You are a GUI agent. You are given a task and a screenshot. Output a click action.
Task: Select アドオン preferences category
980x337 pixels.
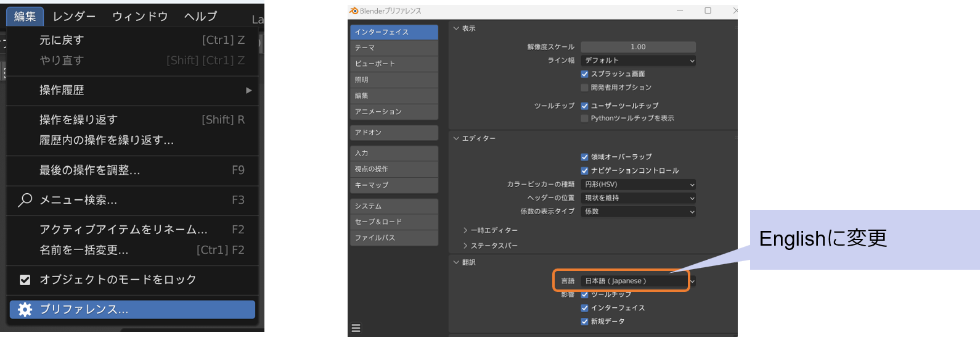(394, 133)
